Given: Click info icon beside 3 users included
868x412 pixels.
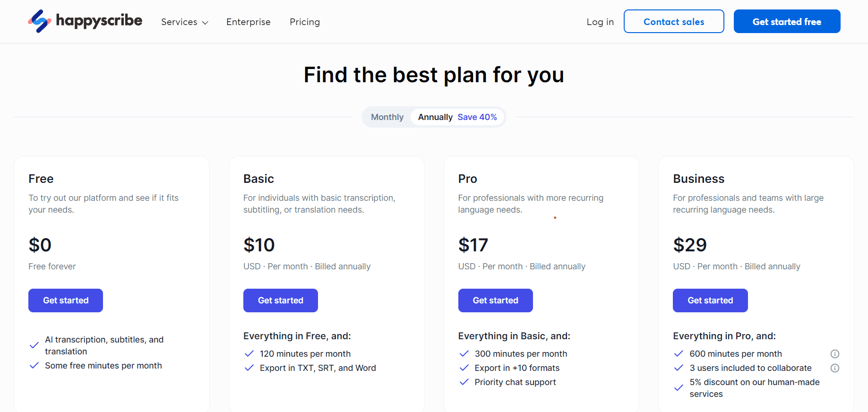Looking at the screenshot, I should point(835,368).
